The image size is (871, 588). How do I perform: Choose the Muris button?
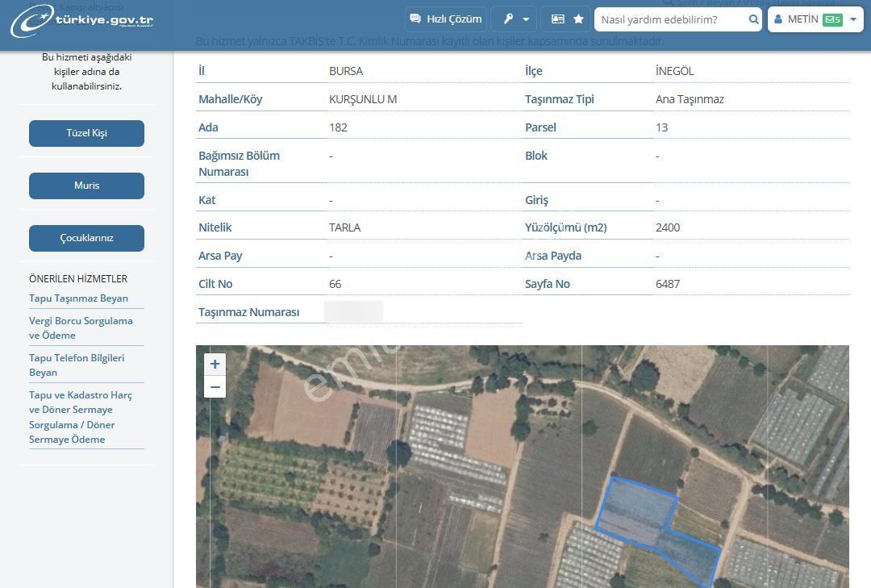(86, 186)
